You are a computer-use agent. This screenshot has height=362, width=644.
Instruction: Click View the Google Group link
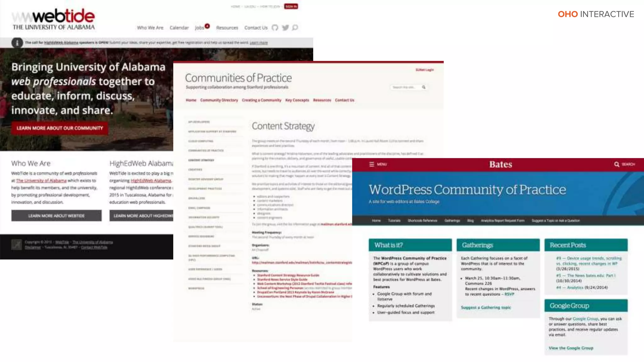pyautogui.click(x=571, y=348)
